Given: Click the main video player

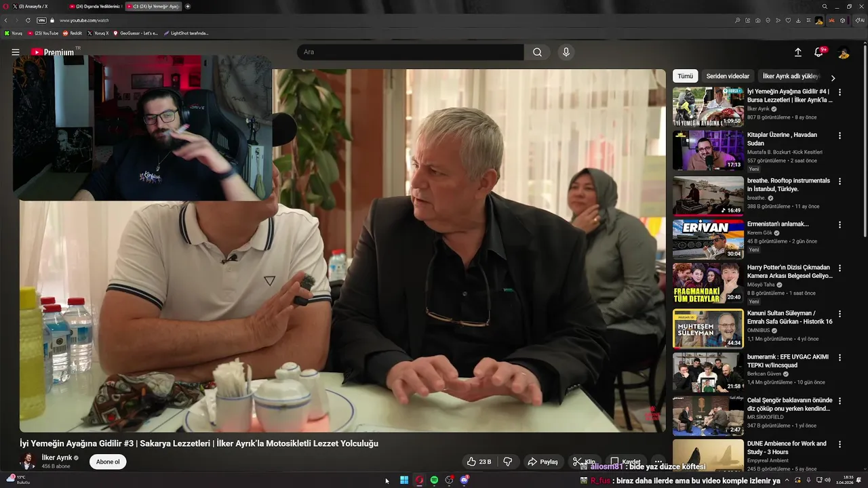Looking at the screenshot, I should point(342,251).
